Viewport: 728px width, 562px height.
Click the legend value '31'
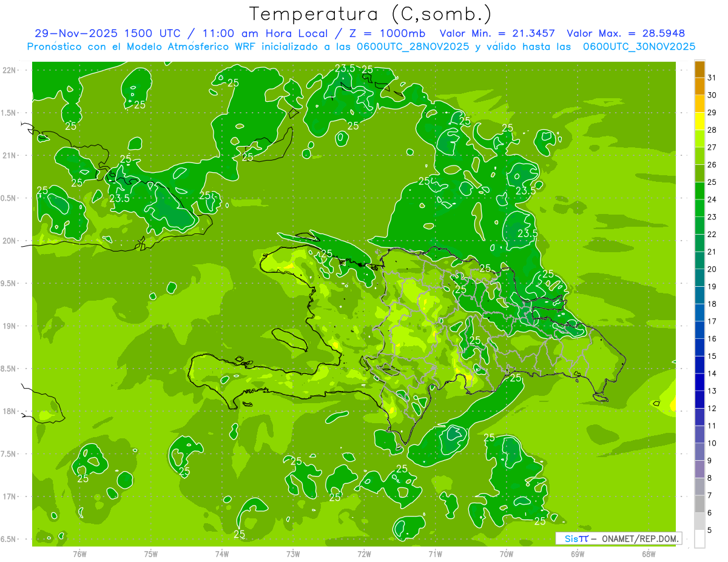pyautogui.click(x=712, y=77)
